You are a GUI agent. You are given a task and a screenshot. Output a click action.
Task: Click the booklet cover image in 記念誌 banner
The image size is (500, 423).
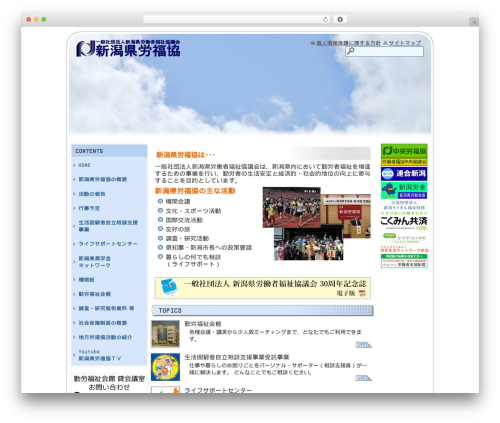169,288
